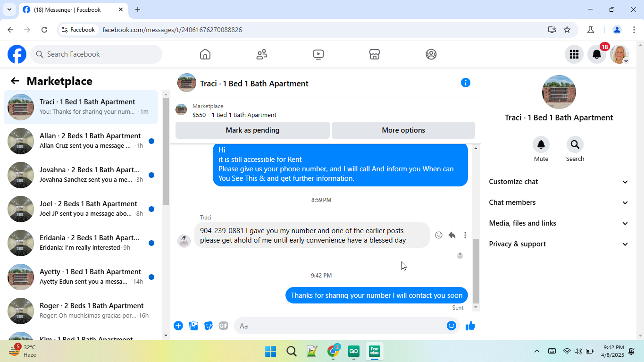This screenshot has height=362, width=644.
Task: Open more options dots on Traci's message
Action: pos(465,235)
